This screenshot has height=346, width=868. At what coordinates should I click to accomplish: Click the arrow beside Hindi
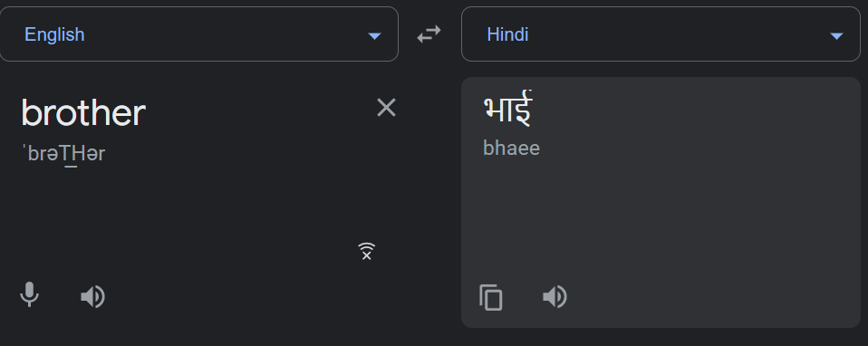[x=836, y=36]
